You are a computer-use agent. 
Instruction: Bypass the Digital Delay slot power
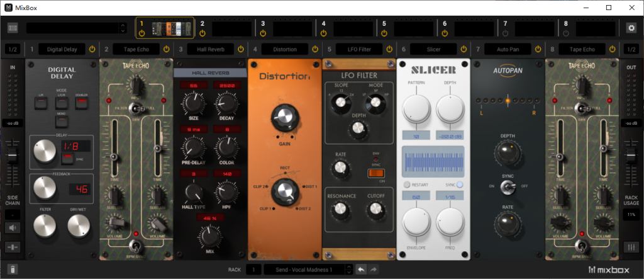pos(92,49)
